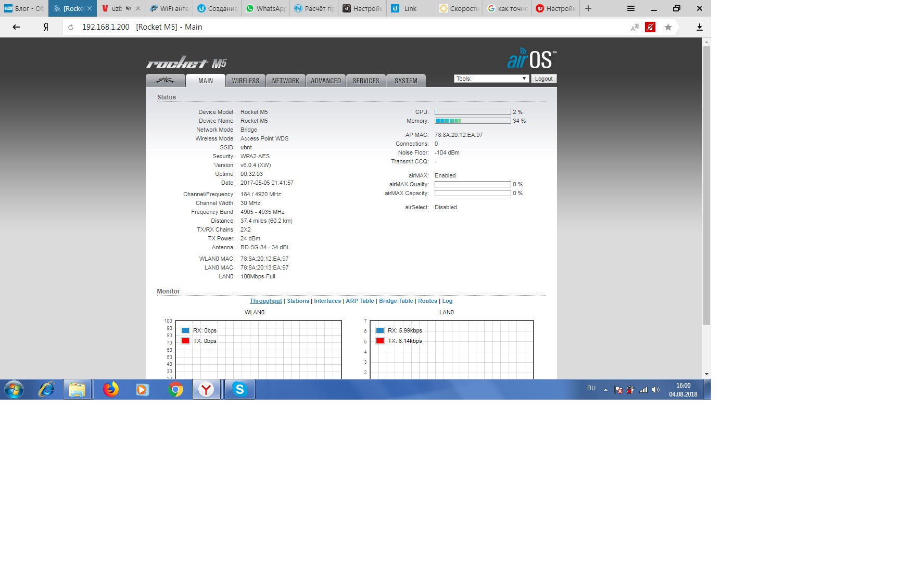Open the Stations monitor link
Viewport: 911px width, 588px height.
click(298, 301)
